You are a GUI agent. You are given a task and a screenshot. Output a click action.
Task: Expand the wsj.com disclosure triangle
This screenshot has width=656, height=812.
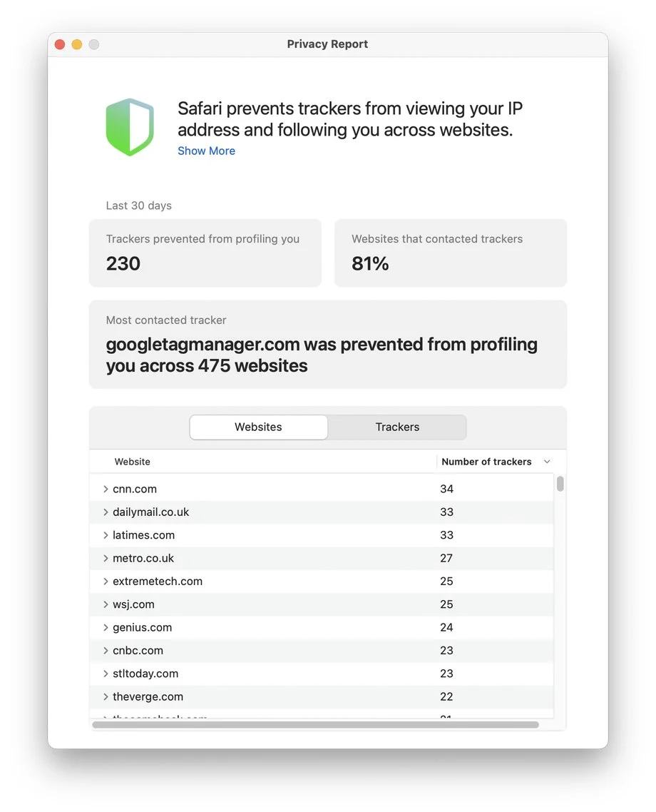(106, 604)
